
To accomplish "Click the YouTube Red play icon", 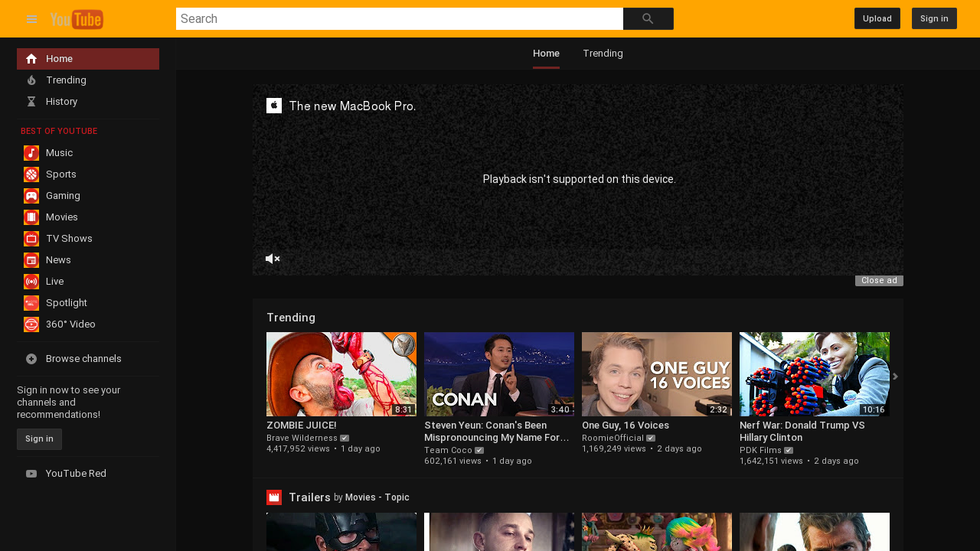I will point(31,474).
